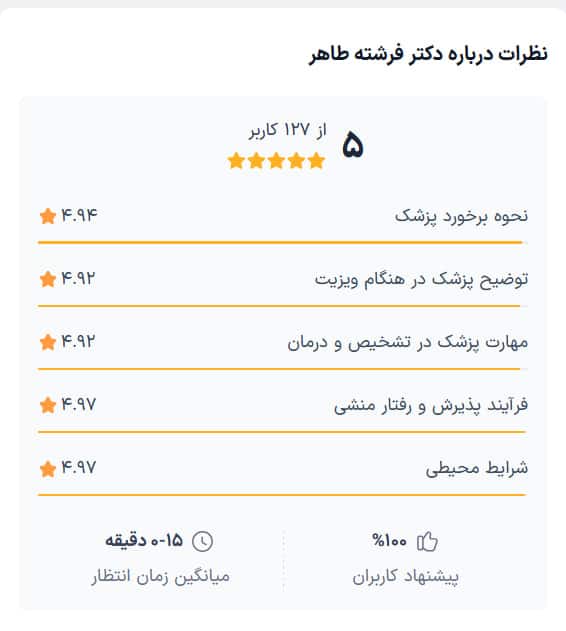This screenshot has width=566, height=631.
Task: Click the clock waiting time icon
Action: 202,541
